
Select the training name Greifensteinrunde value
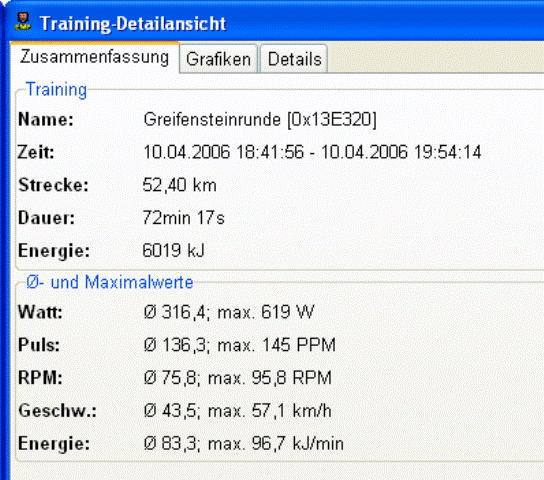(x=260, y=120)
